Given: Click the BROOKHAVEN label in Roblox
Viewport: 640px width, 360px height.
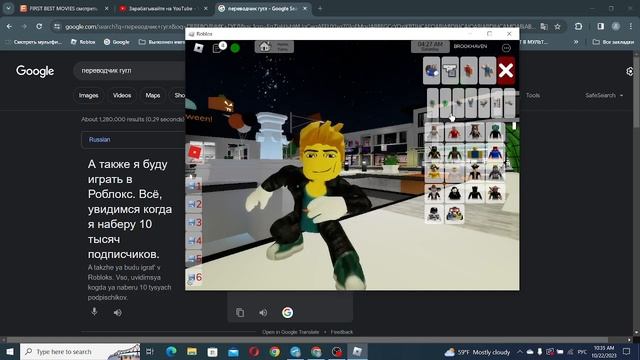Looking at the screenshot, I should (x=470, y=47).
